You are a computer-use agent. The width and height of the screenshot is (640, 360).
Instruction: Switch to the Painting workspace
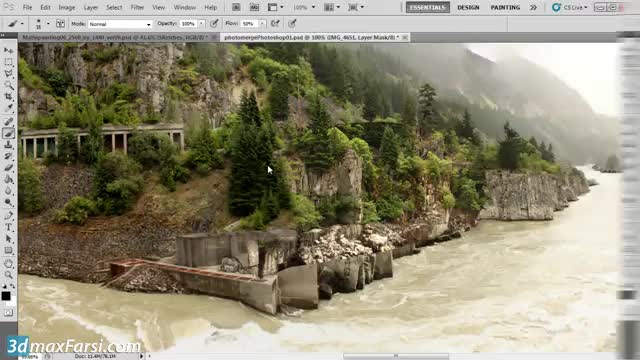[505, 7]
